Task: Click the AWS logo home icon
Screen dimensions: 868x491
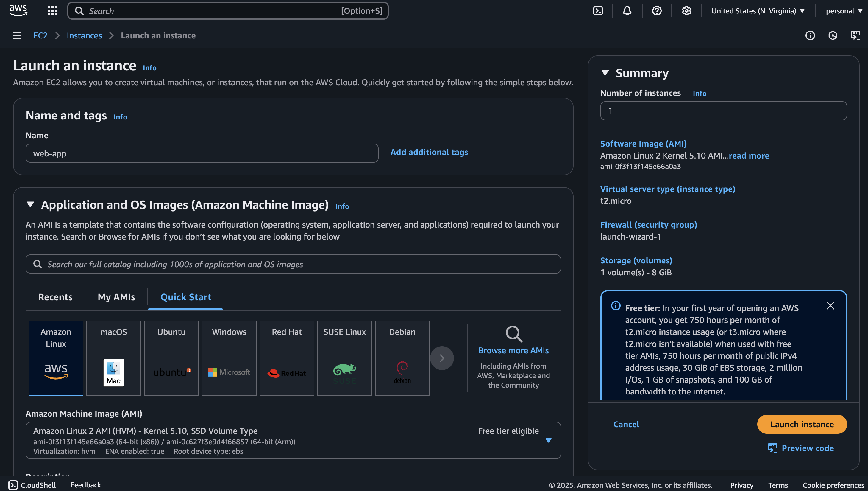Action: pos(18,11)
